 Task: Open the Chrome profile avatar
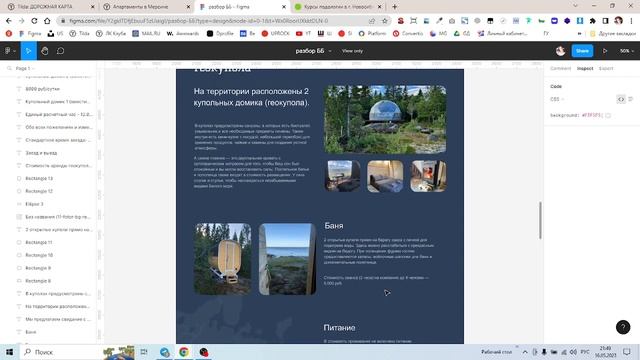tap(618, 20)
